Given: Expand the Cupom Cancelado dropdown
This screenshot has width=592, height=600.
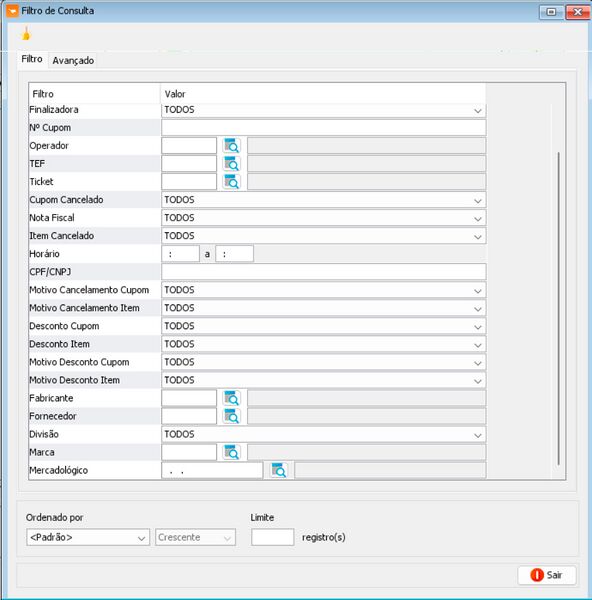Looking at the screenshot, I should (324, 200).
